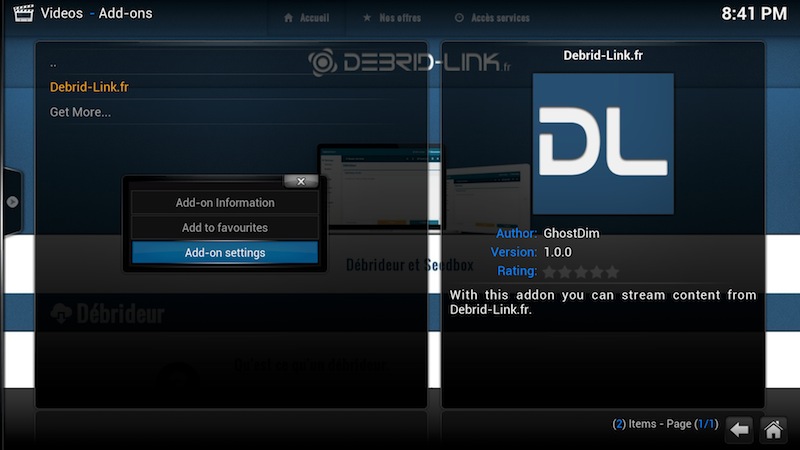Viewport: 800px width, 450px height.
Task: Click the Debrid-Link DL logo thumbnail
Action: pos(603,144)
